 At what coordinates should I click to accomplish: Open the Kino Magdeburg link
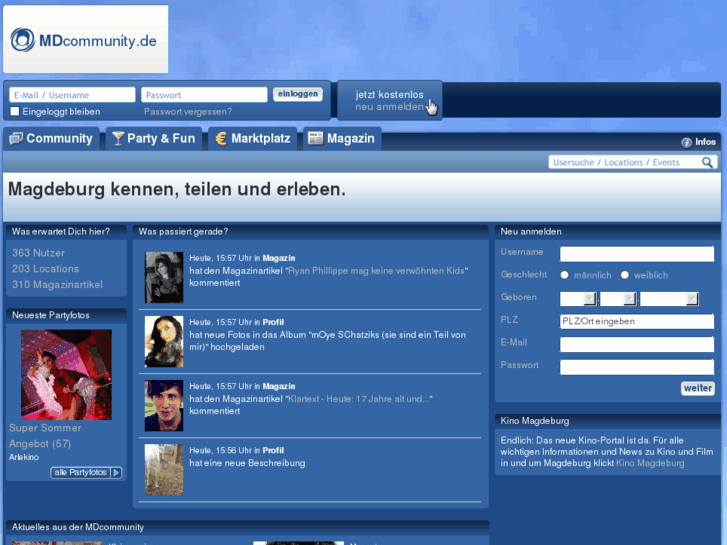[x=650, y=463]
